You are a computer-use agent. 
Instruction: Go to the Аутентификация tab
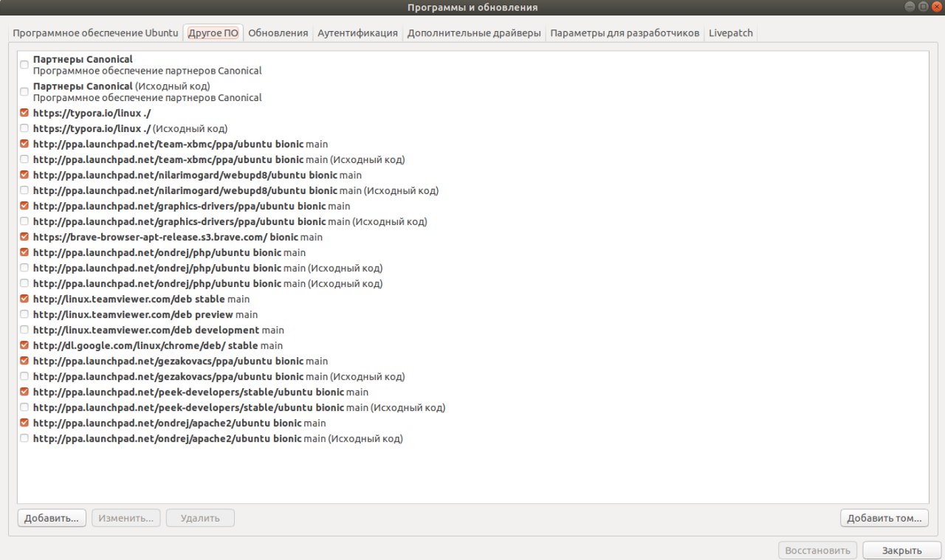point(358,33)
